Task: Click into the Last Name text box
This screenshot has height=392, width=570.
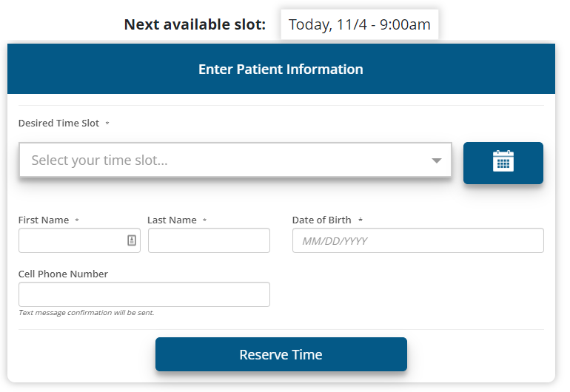Action: pos(209,240)
